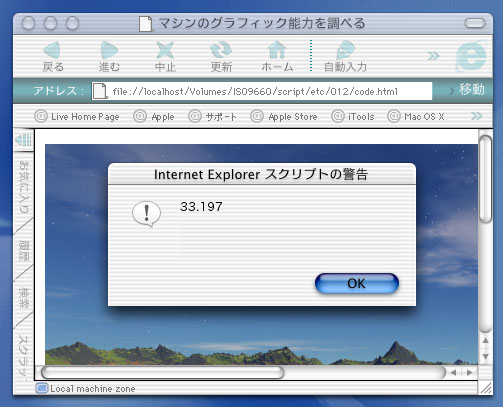Click the page icon in address field

(100, 91)
